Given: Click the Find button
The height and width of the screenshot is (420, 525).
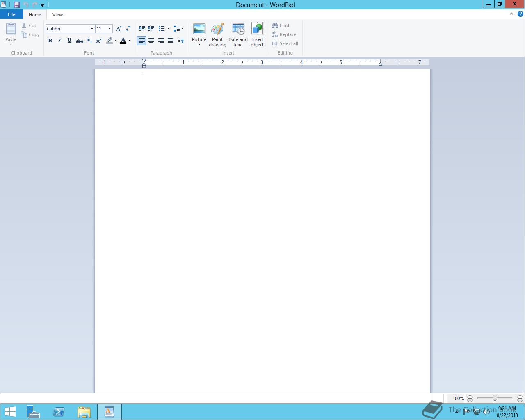Looking at the screenshot, I should tap(281, 25).
